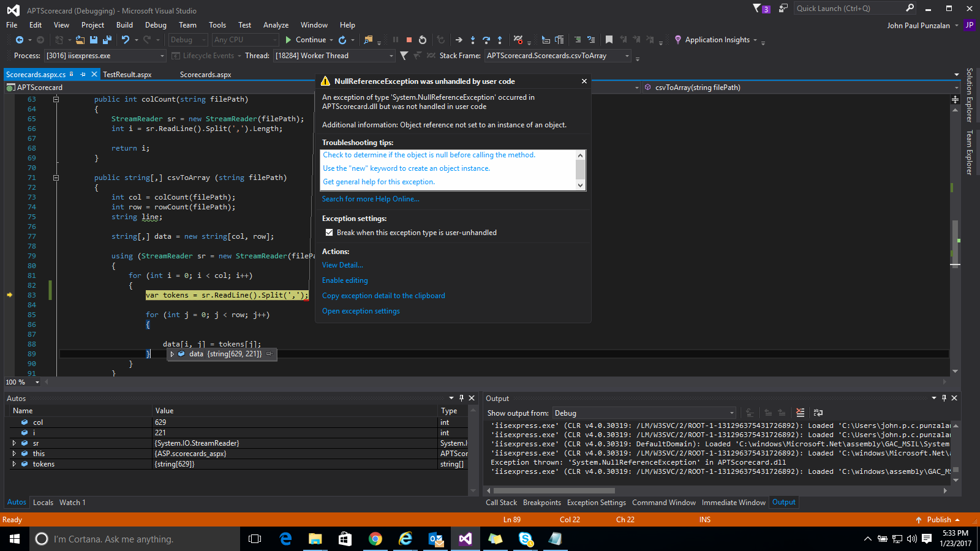Click the Quick Launch search field
Screen dimensions: 980x551
point(848,8)
